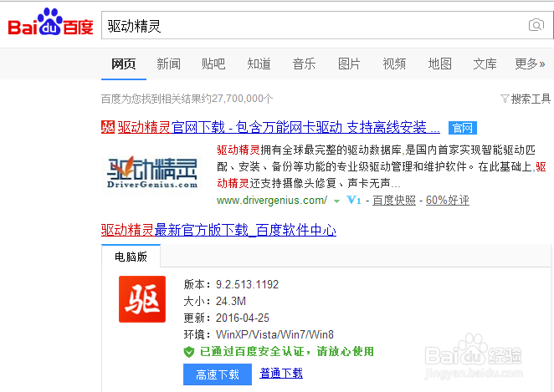Click version text 9.2.513.1192
Screen dimensions: 554x392
pos(247,284)
